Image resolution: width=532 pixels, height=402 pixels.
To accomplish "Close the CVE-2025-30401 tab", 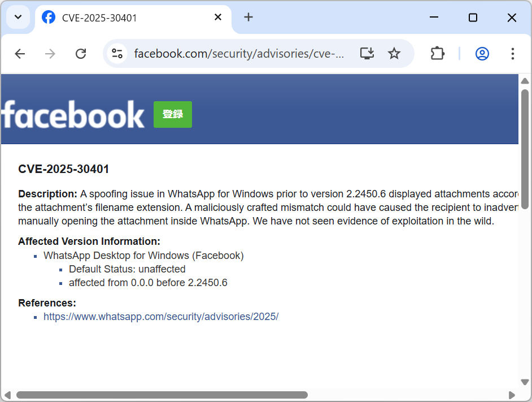I will click(218, 17).
